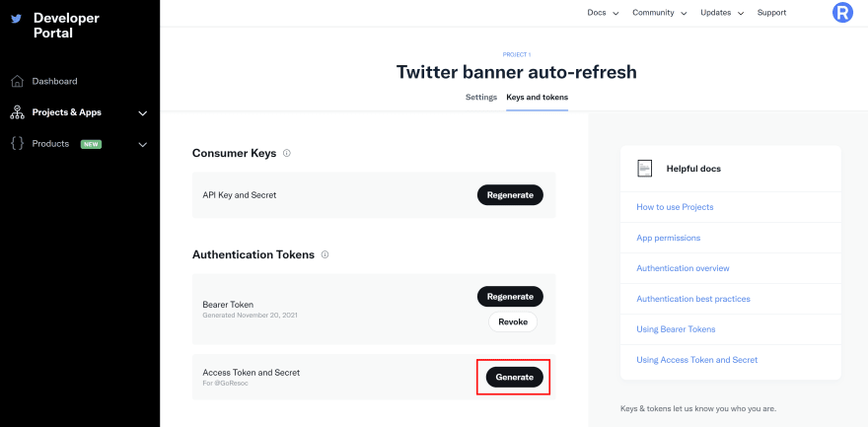Viewport: 868px width, 427px height.
Task: Click 'Twitter banner auto-refresh' heading
Action: click(517, 72)
